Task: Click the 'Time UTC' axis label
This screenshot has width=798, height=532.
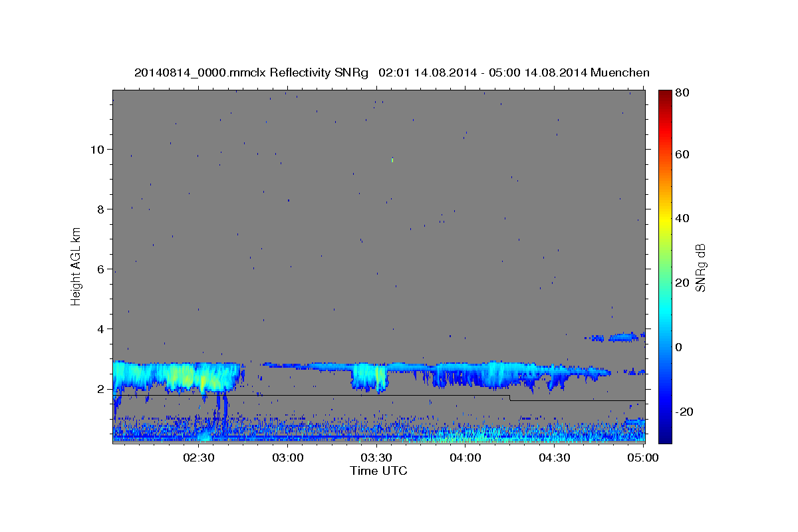Action: (x=378, y=471)
